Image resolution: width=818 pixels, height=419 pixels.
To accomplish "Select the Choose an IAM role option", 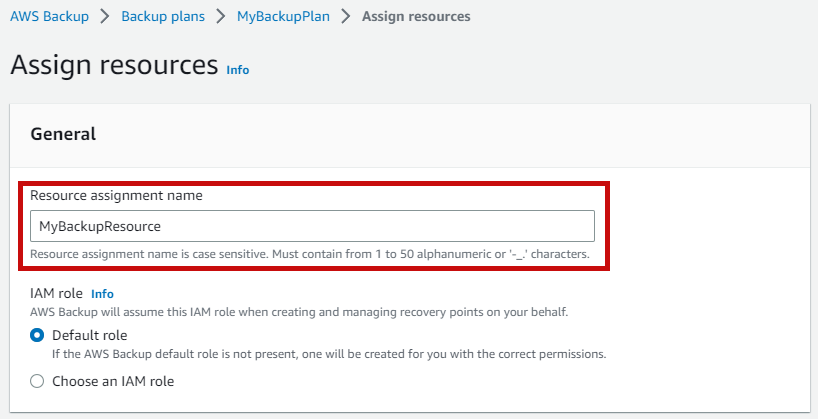I will (x=37, y=381).
